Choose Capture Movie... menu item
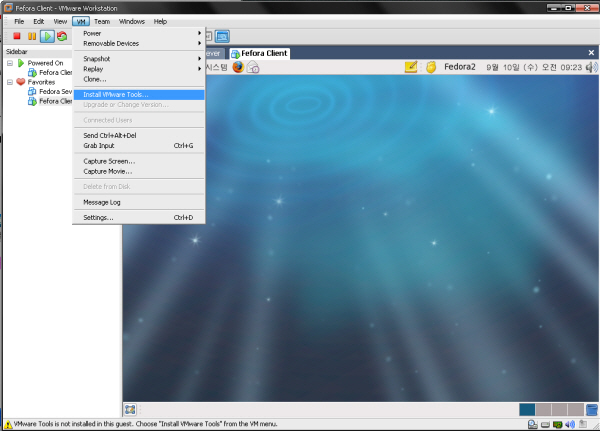The height and width of the screenshot is (431, 600). pos(139,171)
